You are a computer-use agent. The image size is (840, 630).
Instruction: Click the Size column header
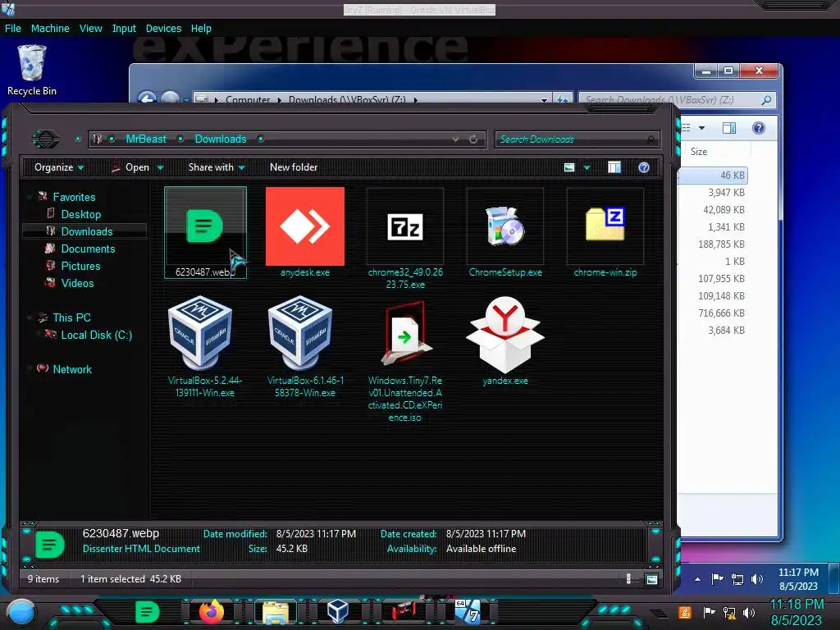click(699, 152)
